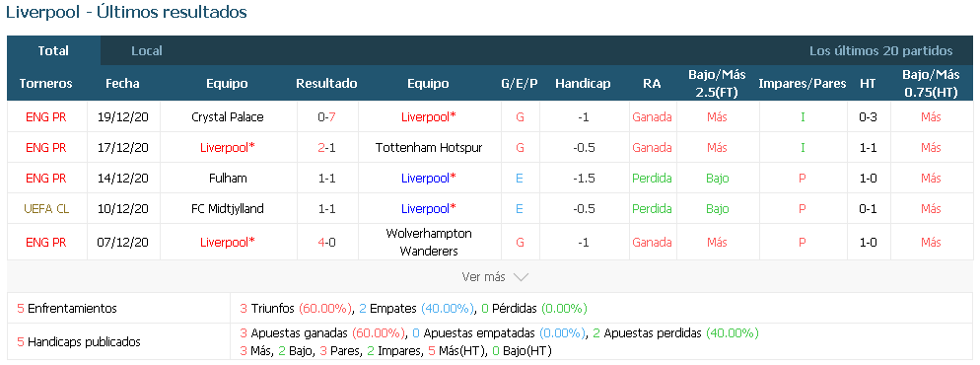
Task: Open the Tottenham Hotspur team link
Action: coord(429,148)
